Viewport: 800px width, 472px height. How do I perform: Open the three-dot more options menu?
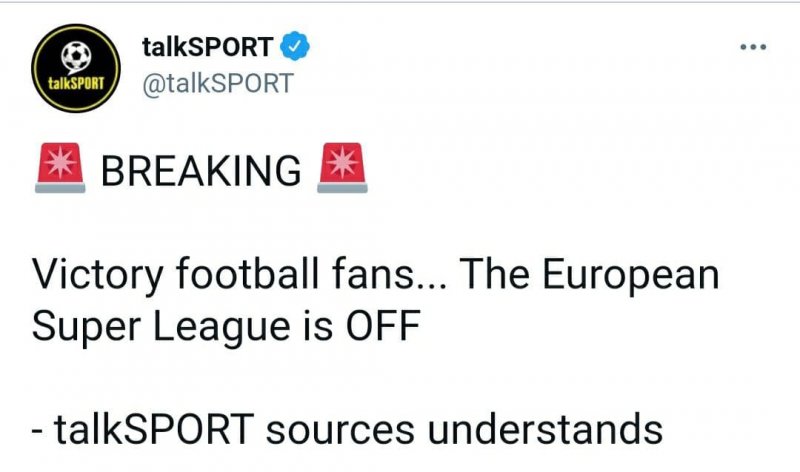[x=751, y=46]
